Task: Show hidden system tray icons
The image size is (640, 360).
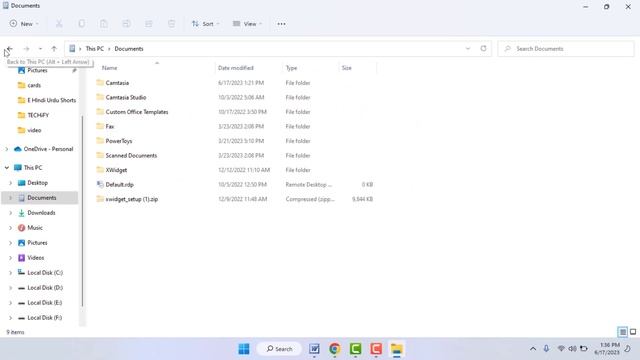Action: click(x=533, y=349)
